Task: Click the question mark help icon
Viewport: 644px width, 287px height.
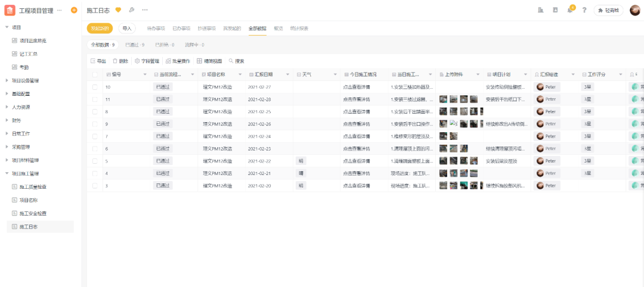Action: (584, 10)
